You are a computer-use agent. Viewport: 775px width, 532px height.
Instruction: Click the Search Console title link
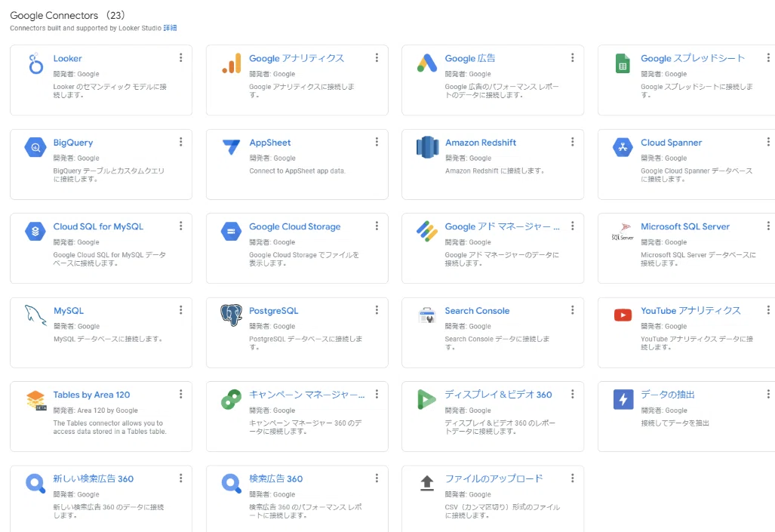(x=477, y=310)
